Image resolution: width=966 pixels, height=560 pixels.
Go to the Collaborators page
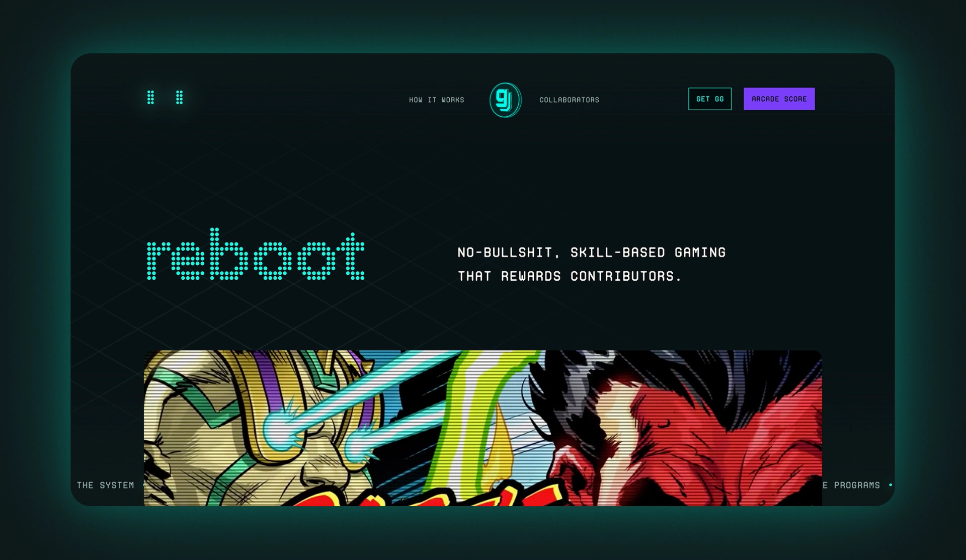[569, 100]
